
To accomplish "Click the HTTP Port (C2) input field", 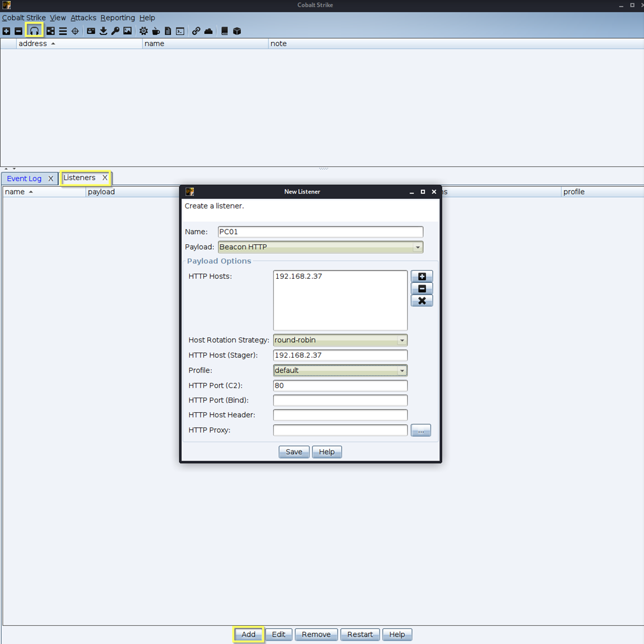I will tap(340, 386).
